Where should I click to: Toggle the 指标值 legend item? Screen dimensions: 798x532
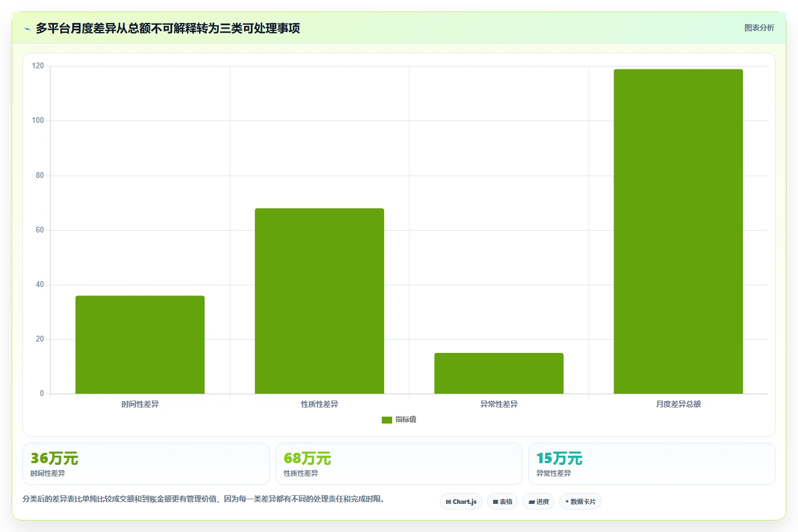coord(399,420)
